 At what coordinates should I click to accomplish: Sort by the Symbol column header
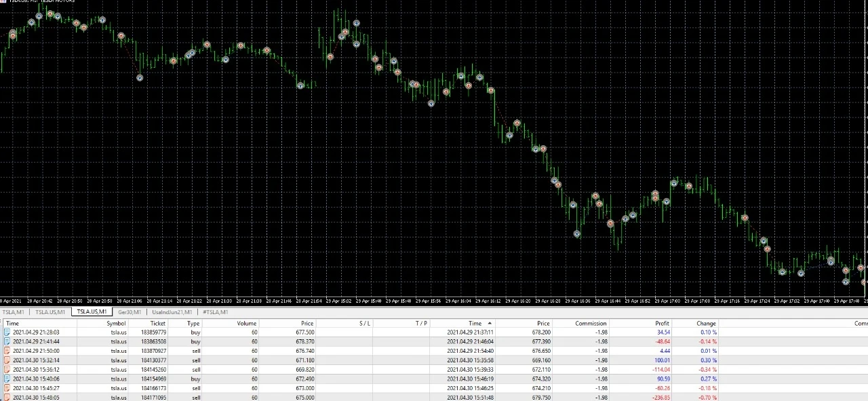point(116,324)
